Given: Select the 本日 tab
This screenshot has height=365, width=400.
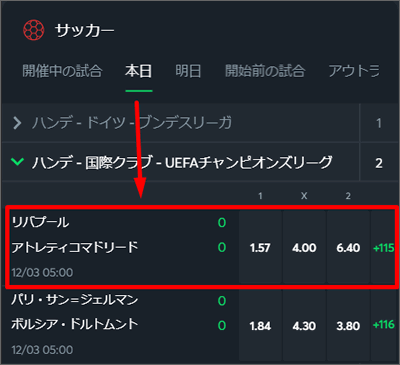Looking at the screenshot, I should pyautogui.click(x=139, y=71).
